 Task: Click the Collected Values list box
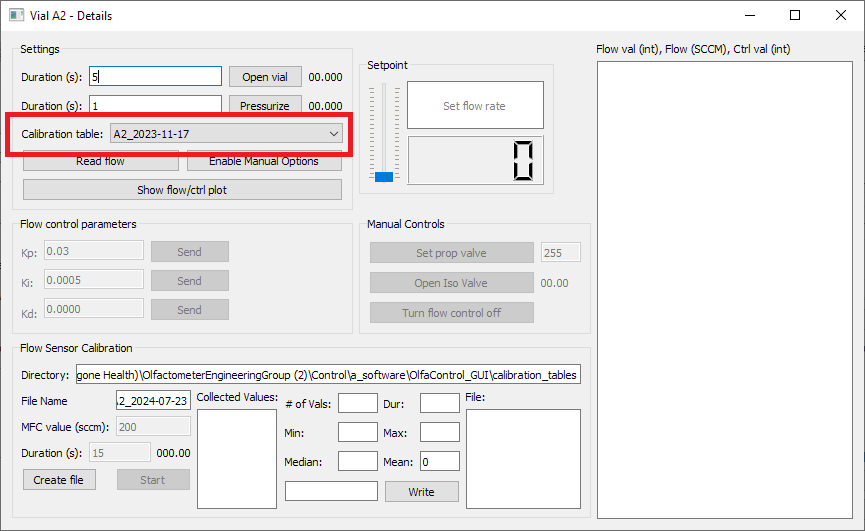237,459
